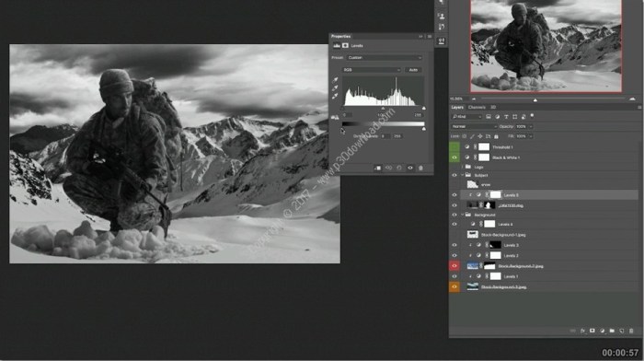Toggle visibility of Levels 4 layer
Image resolution: width=644 pixels, height=361 pixels.
454,224
